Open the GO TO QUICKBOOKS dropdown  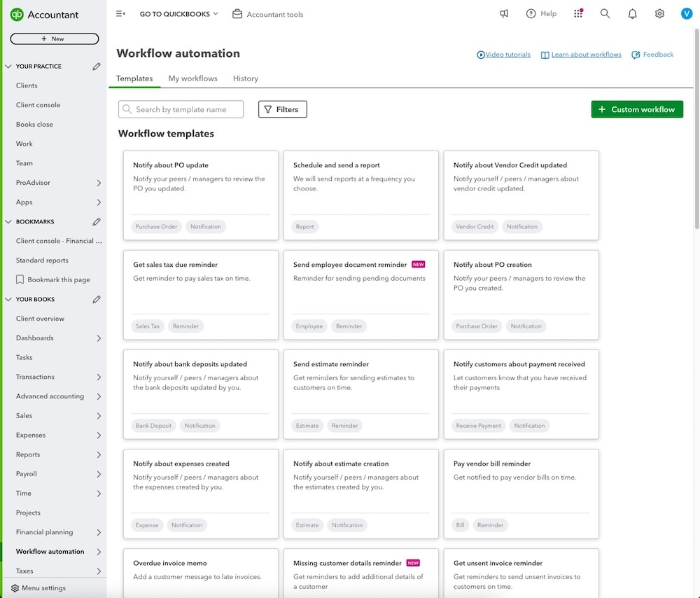coord(178,13)
